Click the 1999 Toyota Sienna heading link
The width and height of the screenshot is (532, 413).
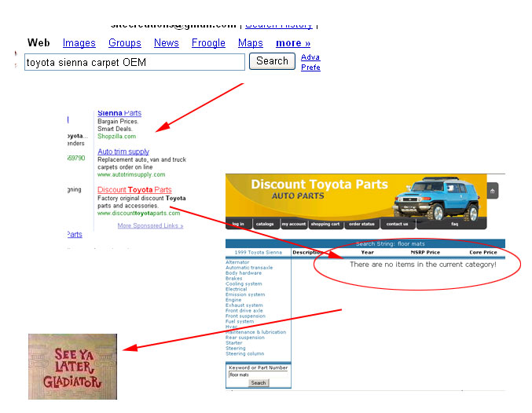coord(259,253)
